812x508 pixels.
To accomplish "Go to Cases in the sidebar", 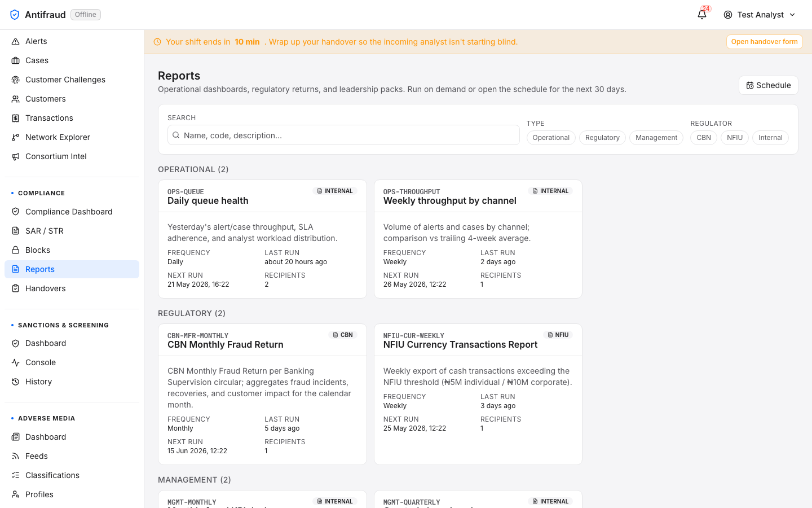I will (72, 60).
